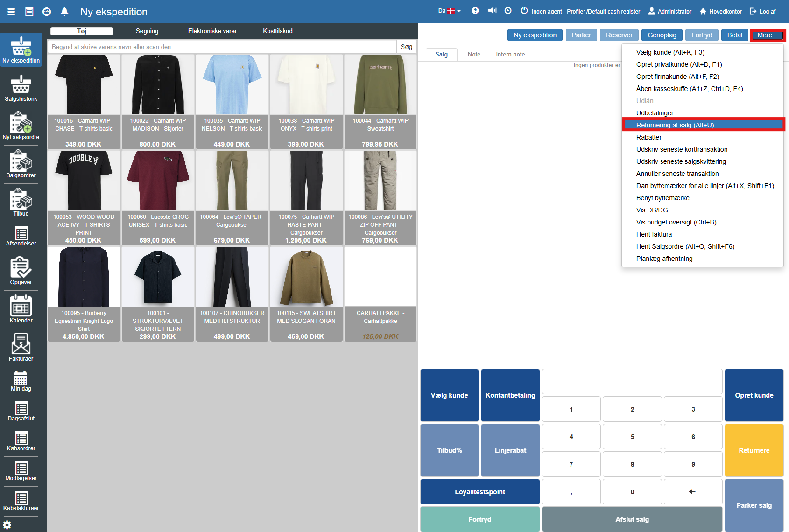
Task: Click the Parker toolbar button
Action: [581, 35]
